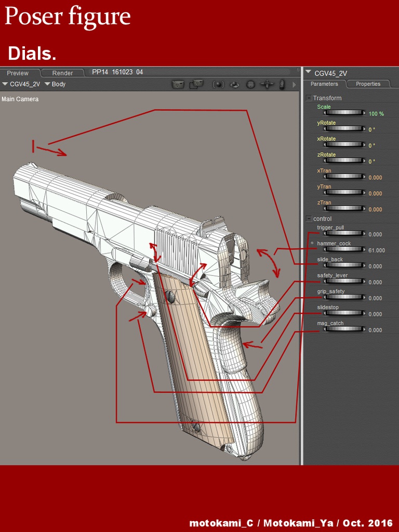Screen dimensions: 399x532
Task: Click the right arrow of Scale dial
Action: 364,113
